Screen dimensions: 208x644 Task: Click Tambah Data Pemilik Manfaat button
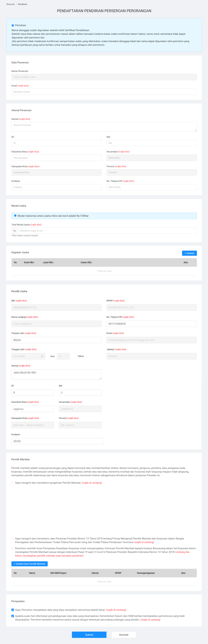click(29, 564)
